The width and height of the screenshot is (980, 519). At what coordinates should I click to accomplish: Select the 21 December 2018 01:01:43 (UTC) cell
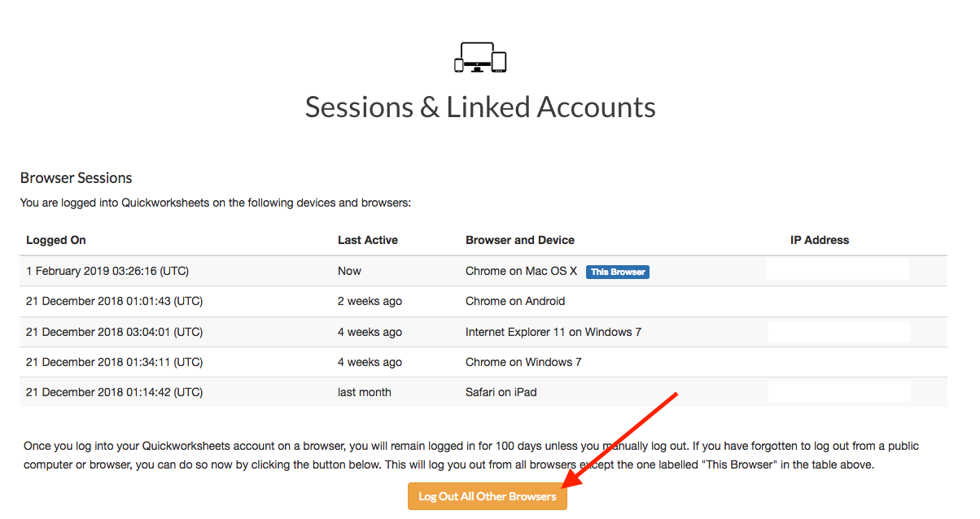pyautogui.click(x=114, y=301)
